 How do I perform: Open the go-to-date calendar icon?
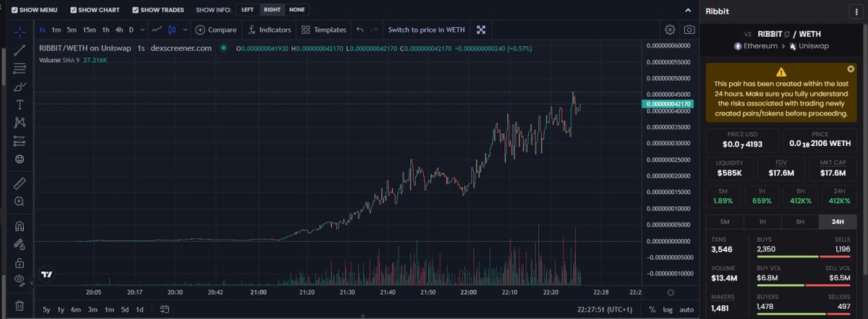point(164,309)
